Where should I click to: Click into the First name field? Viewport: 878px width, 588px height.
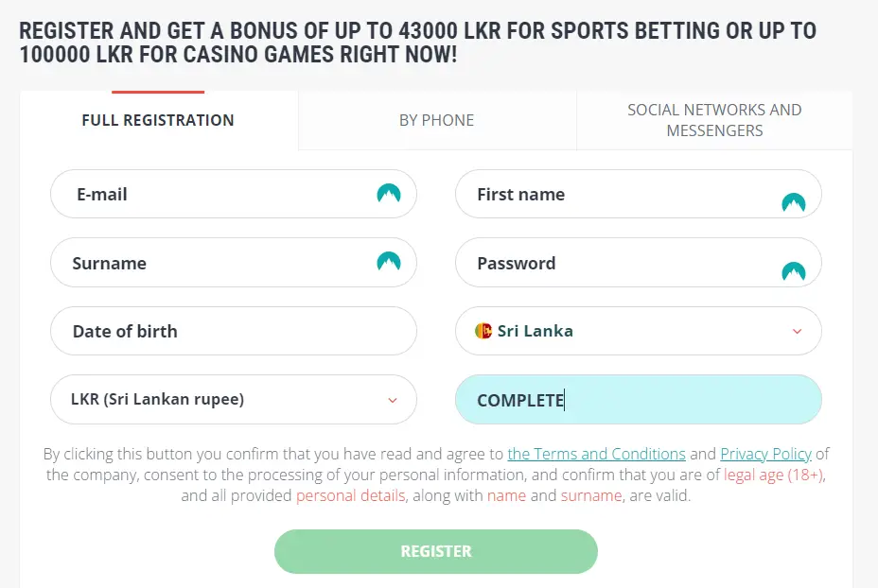[x=615, y=195]
